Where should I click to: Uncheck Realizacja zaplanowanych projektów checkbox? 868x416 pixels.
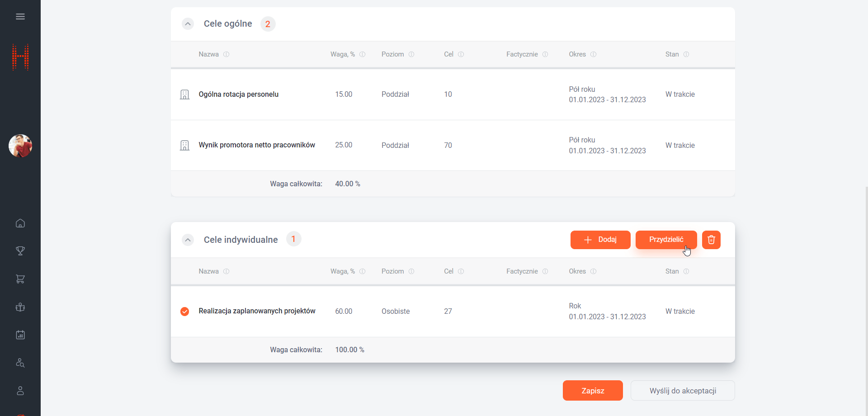[x=184, y=312]
